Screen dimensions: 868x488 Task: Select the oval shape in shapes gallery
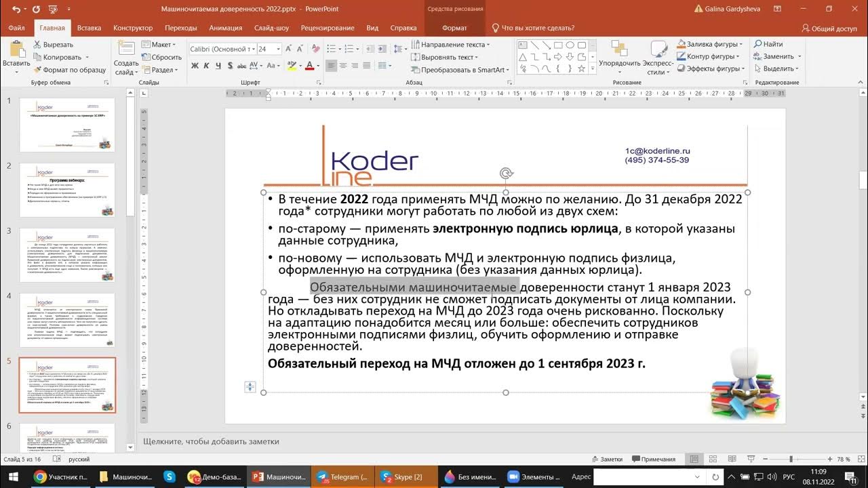pyautogui.click(x=570, y=45)
